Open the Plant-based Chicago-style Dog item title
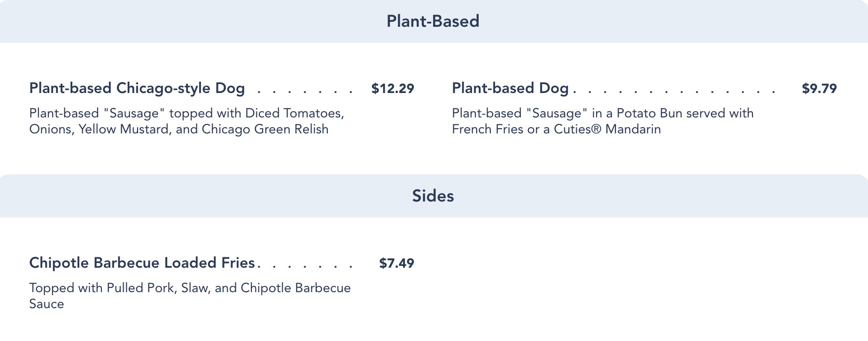The height and width of the screenshot is (341, 868). 137,88
